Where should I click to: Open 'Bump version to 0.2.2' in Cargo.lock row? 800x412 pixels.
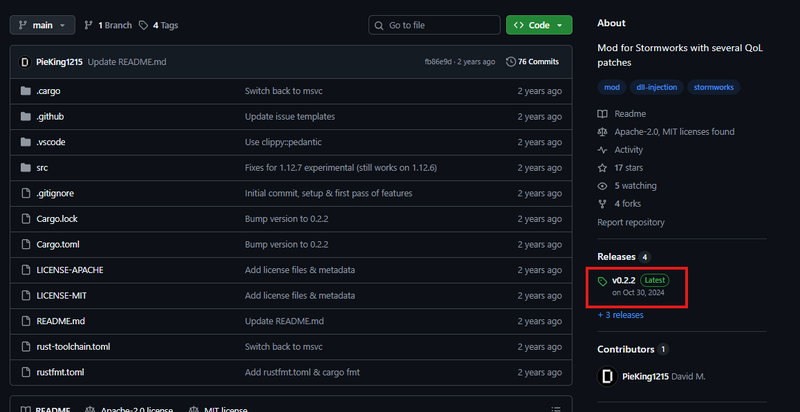pyautogui.click(x=287, y=219)
